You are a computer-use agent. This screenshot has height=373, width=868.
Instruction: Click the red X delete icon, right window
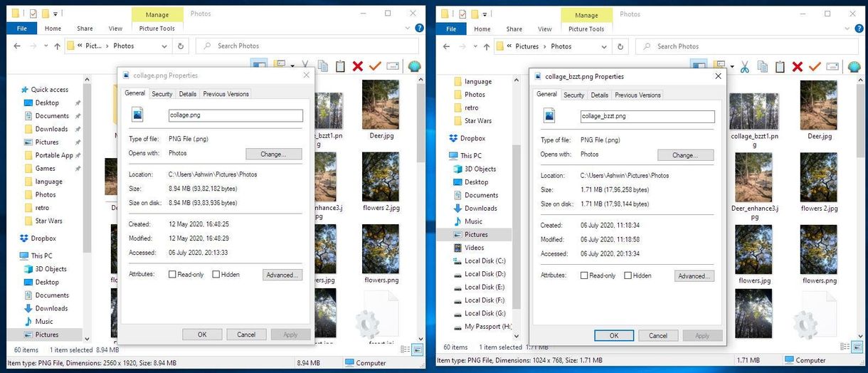(798, 67)
